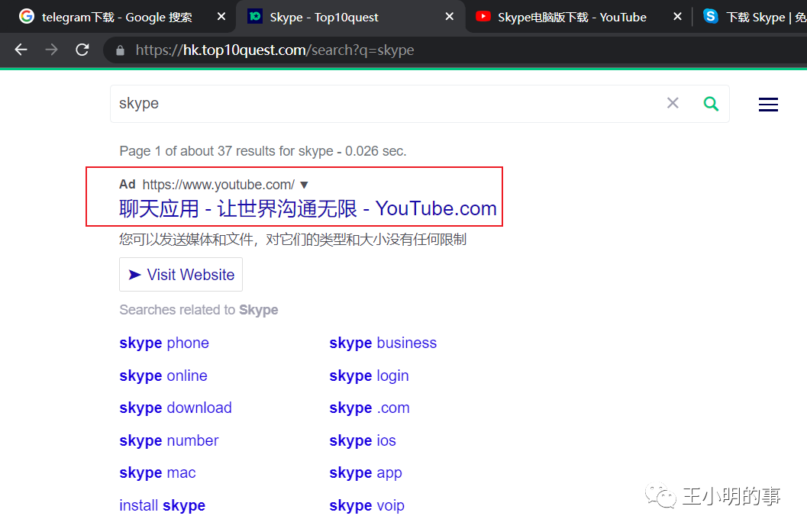Go back to the previous page

coord(21,50)
